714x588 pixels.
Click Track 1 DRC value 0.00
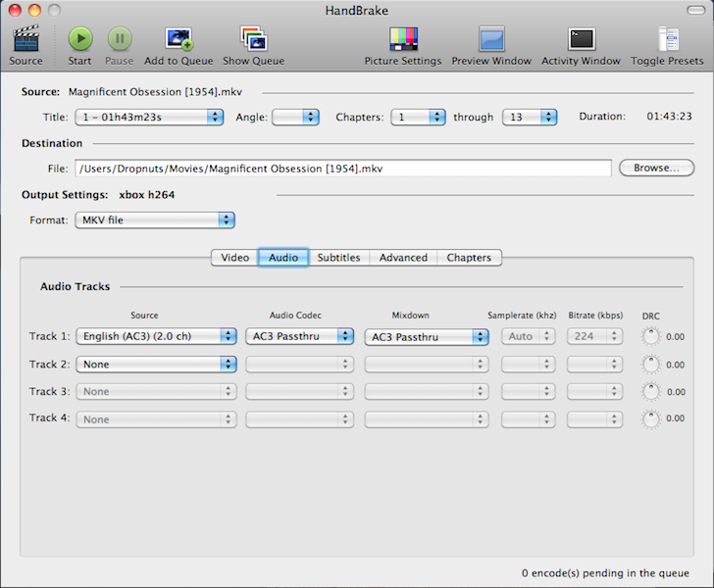click(x=676, y=337)
